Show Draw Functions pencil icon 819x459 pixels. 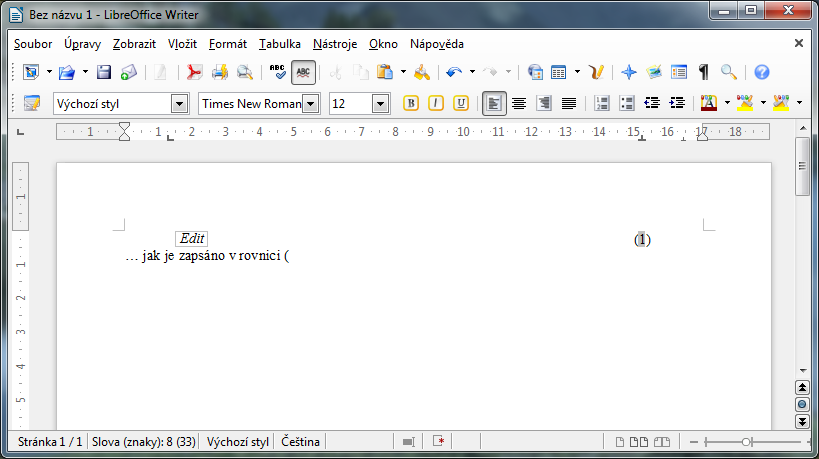coord(596,72)
